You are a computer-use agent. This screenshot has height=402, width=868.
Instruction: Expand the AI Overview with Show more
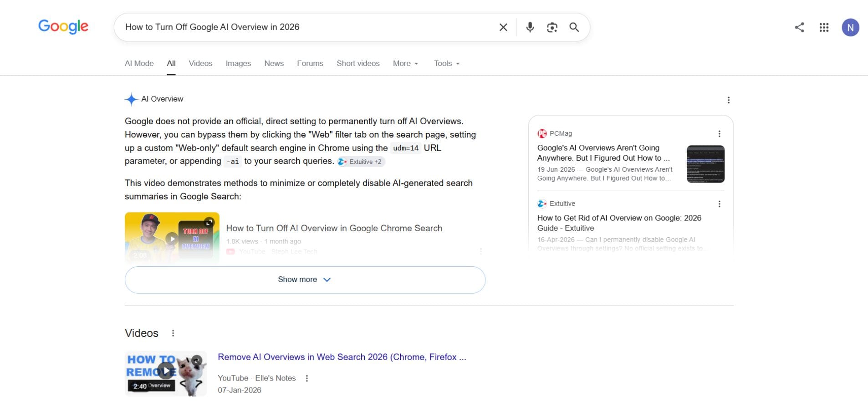[305, 280]
